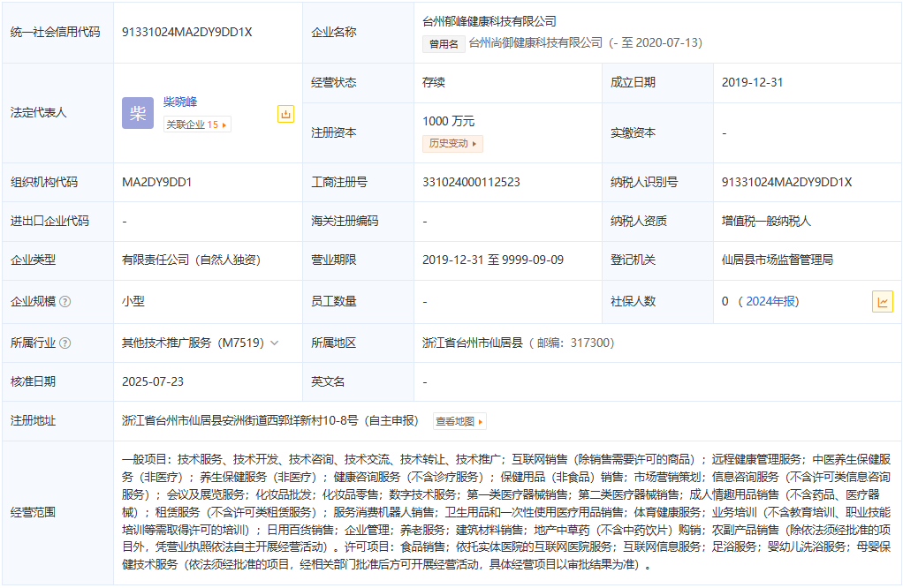903x588 pixels.
Task: Open legal representative 柴晓峰 profile link
Action: point(180,102)
